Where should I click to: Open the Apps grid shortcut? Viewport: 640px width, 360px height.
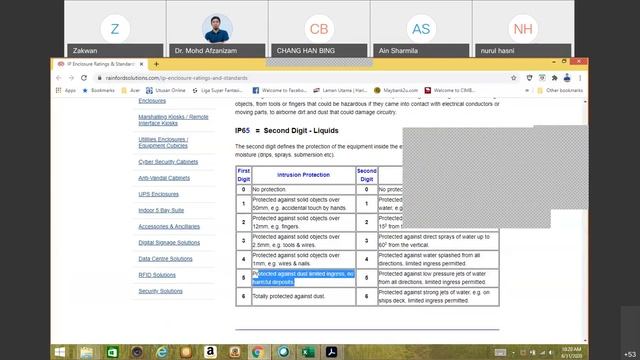(x=66, y=90)
